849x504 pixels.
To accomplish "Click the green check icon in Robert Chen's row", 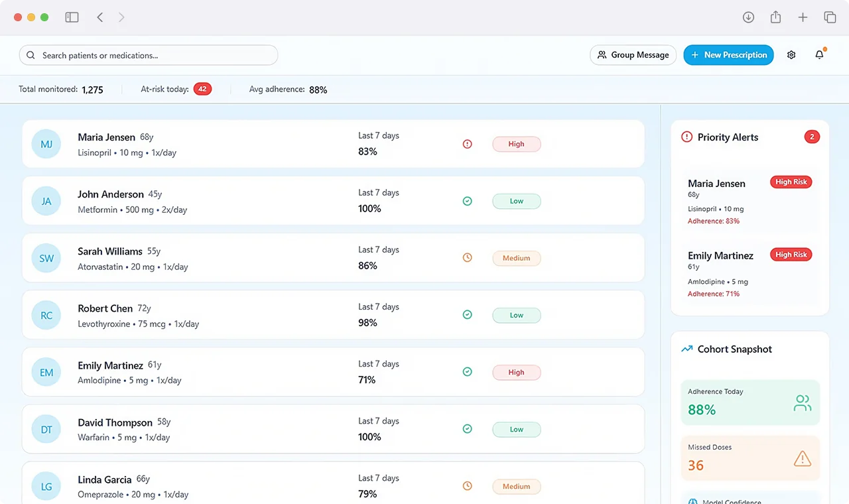I will pyautogui.click(x=467, y=315).
